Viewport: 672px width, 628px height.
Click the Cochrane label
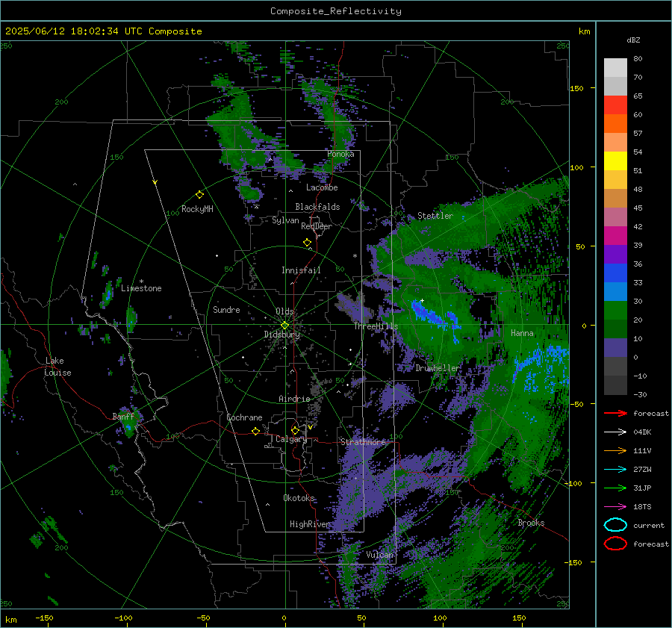(x=244, y=417)
